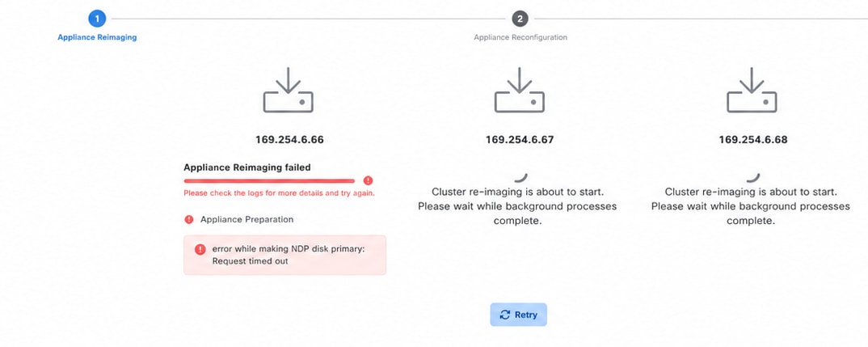Click the refresh icon inside Retry button
This screenshot has height=347, width=868.
(x=505, y=315)
